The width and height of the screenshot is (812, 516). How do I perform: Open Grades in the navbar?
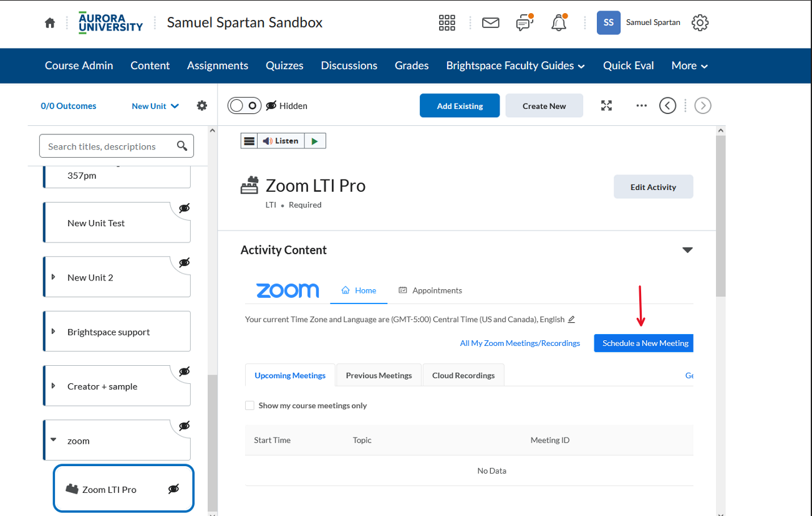click(x=412, y=65)
